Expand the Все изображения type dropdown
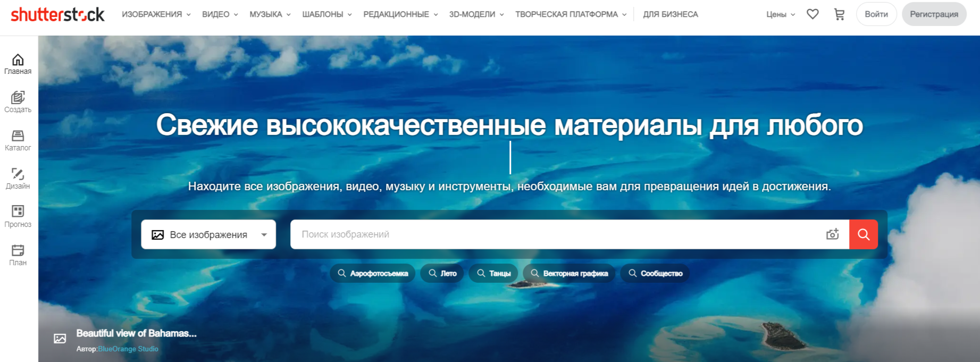Screen dimensions: 980x362 pyautogui.click(x=208, y=234)
